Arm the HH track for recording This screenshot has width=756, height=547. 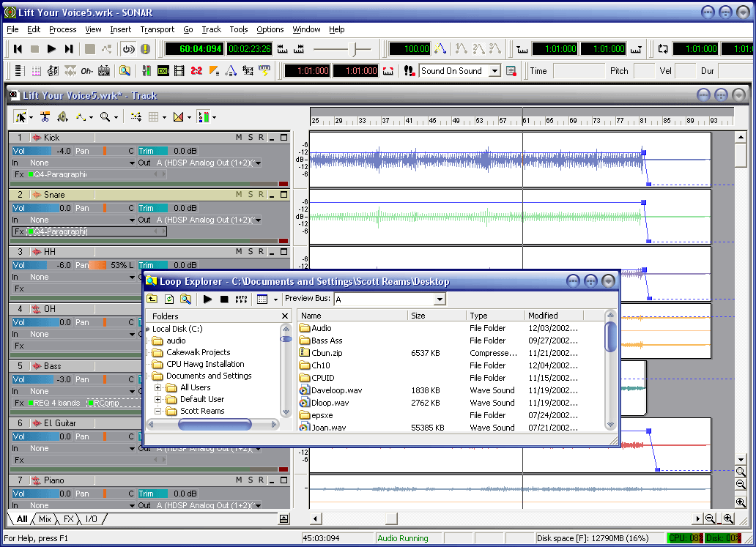pos(260,252)
